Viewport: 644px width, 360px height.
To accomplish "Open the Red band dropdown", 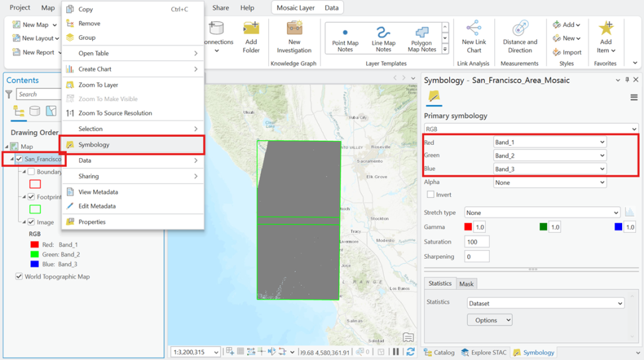I will coord(549,142).
